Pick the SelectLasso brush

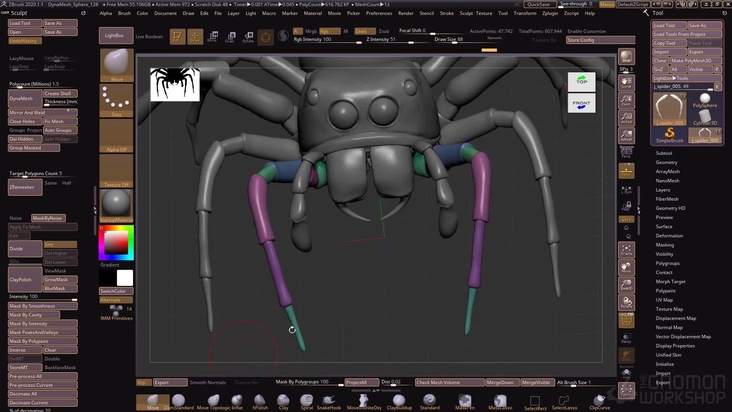pyautogui.click(x=564, y=402)
